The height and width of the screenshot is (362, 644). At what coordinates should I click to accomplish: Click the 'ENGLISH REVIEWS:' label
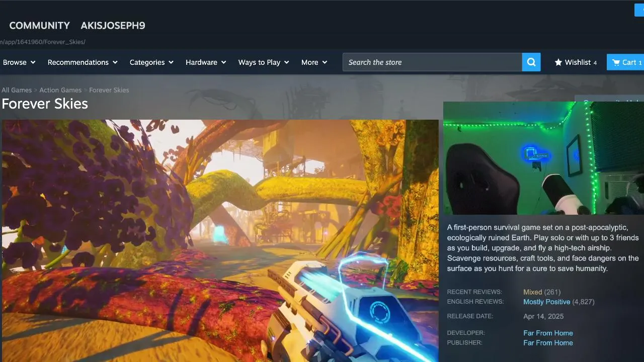point(475,302)
